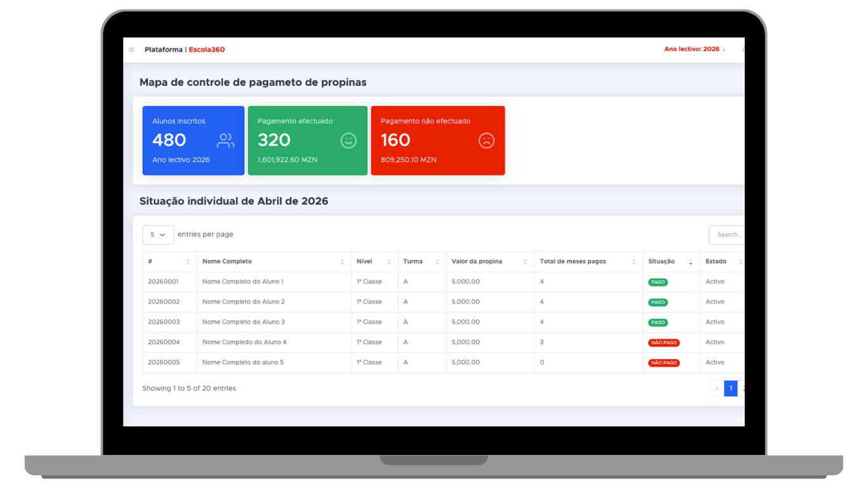Click NÃO PAGO badge for student 20260004
Viewport: 868px width, 488px height.
click(663, 342)
